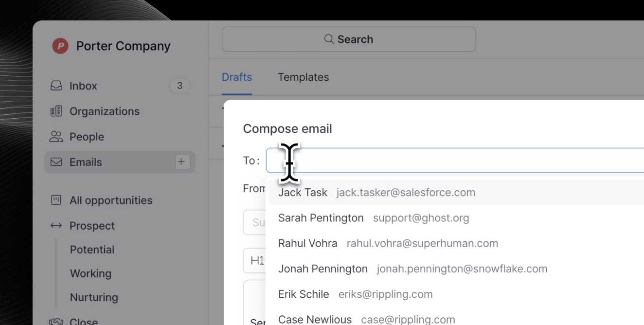Screen dimensions: 644x325
Task: Click the Organizations building icon
Action: pos(56,111)
